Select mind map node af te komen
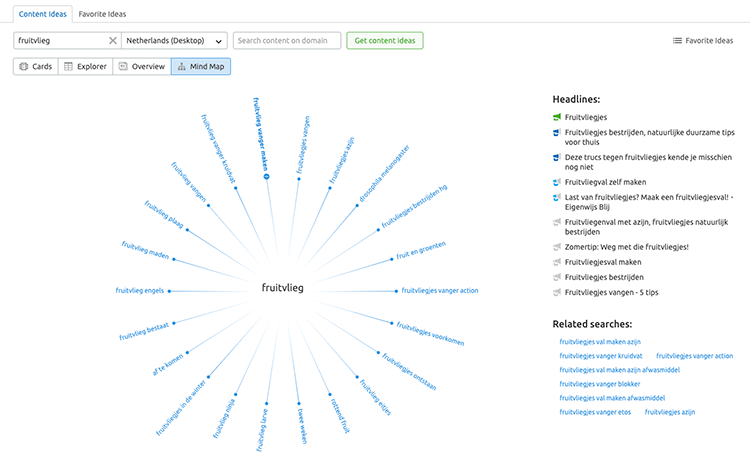Image resolution: width=750 pixels, height=462 pixels. pos(168,364)
